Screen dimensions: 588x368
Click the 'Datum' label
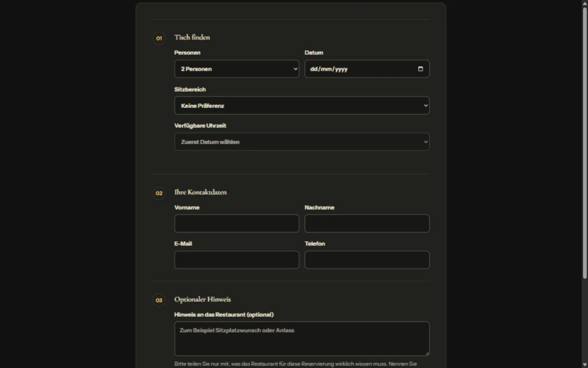click(x=314, y=52)
